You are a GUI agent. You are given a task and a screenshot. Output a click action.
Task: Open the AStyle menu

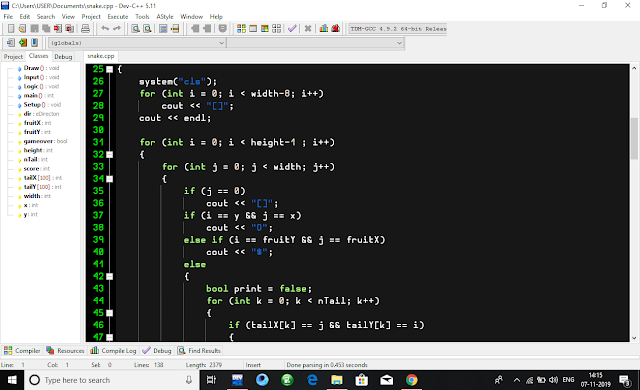click(165, 17)
